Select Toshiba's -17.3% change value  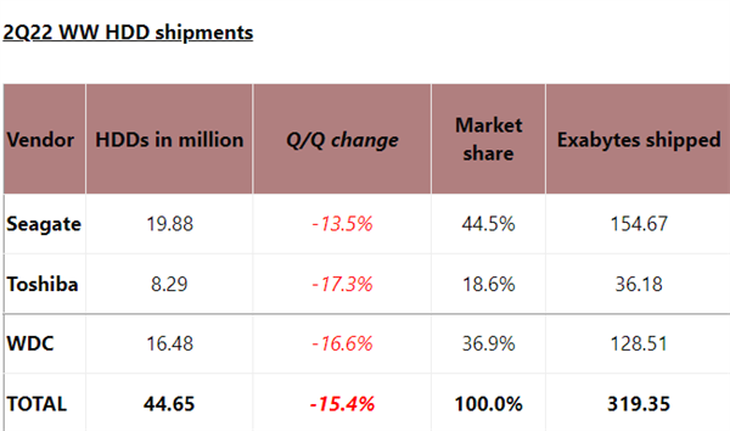pyautogui.click(x=342, y=284)
